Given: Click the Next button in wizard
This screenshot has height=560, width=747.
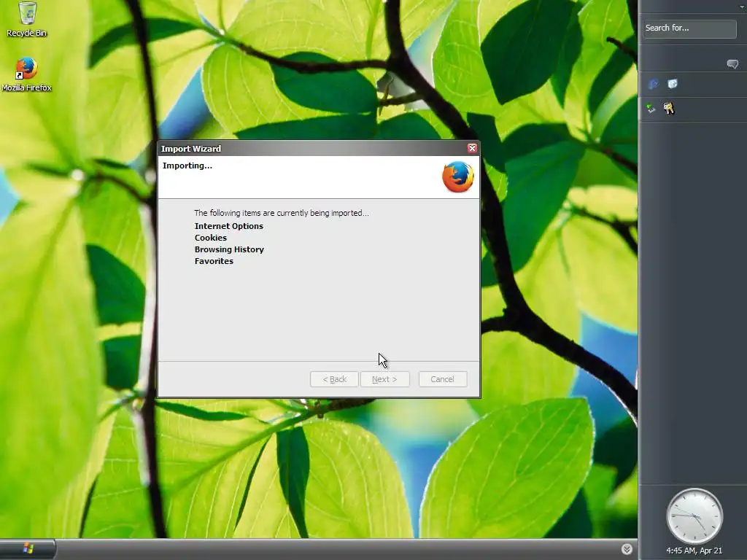Looking at the screenshot, I should [384, 379].
